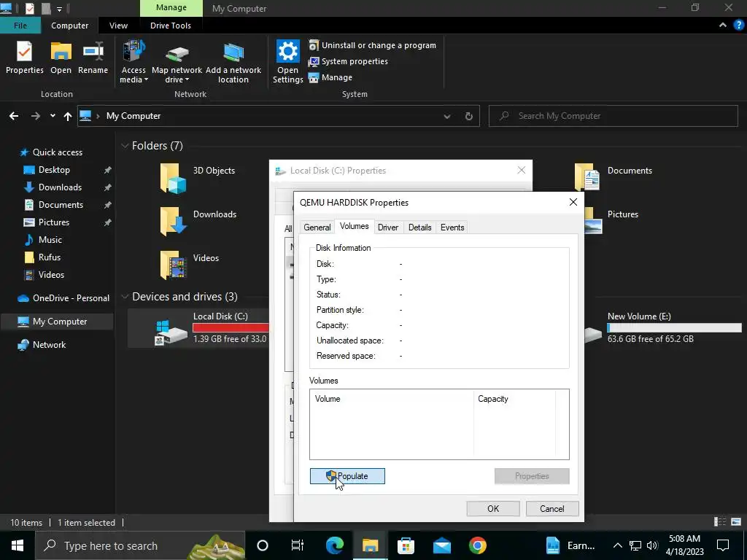Select the Local Disk (C:) drive icon
The width and height of the screenshot is (747, 560).
click(x=171, y=332)
